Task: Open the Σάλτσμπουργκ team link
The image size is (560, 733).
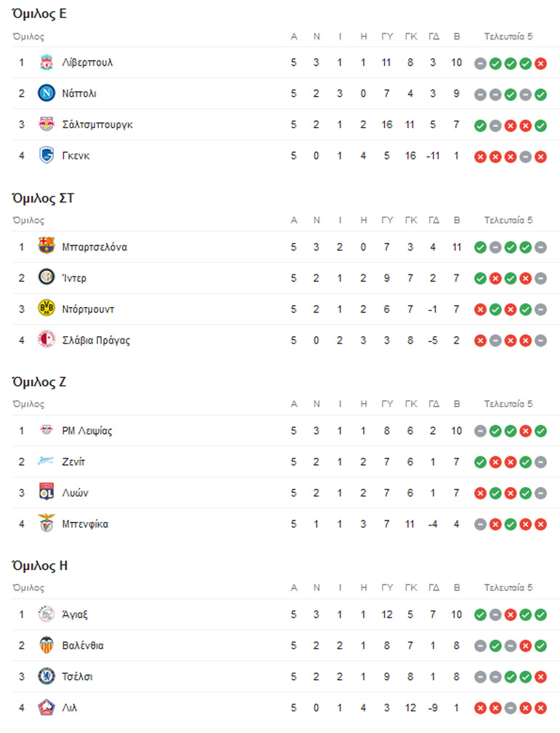Action: 97,124
